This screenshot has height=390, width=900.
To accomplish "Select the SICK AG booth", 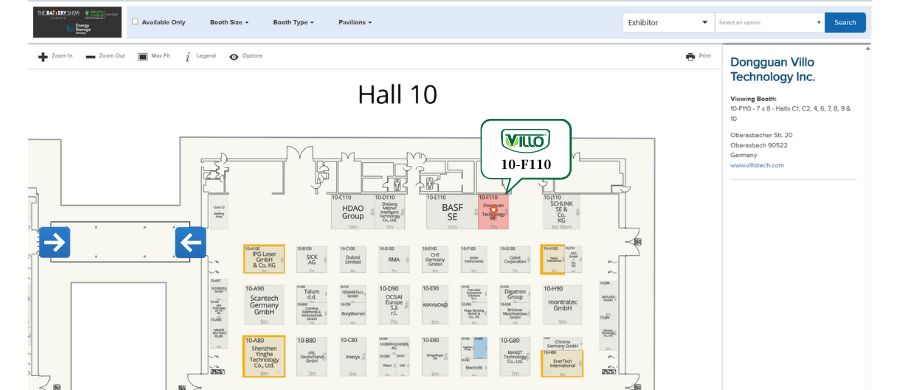I will coord(312,259).
